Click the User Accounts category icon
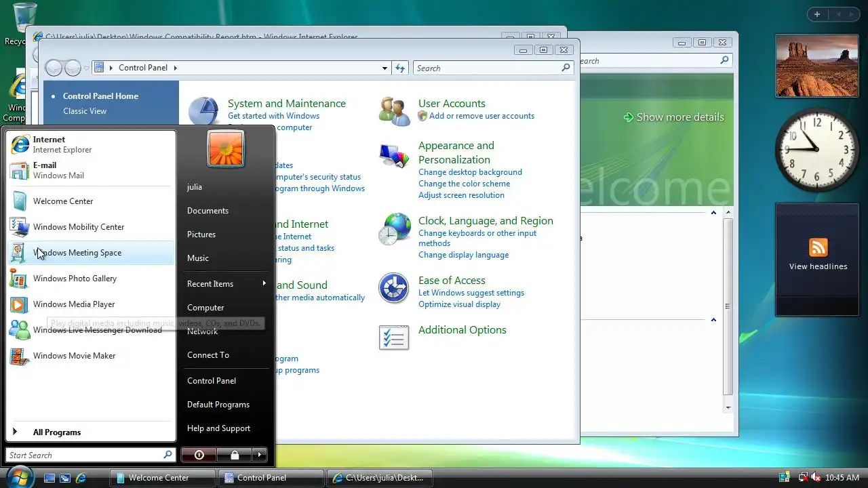The width and height of the screenshot is (868, 488). point(395,111)
